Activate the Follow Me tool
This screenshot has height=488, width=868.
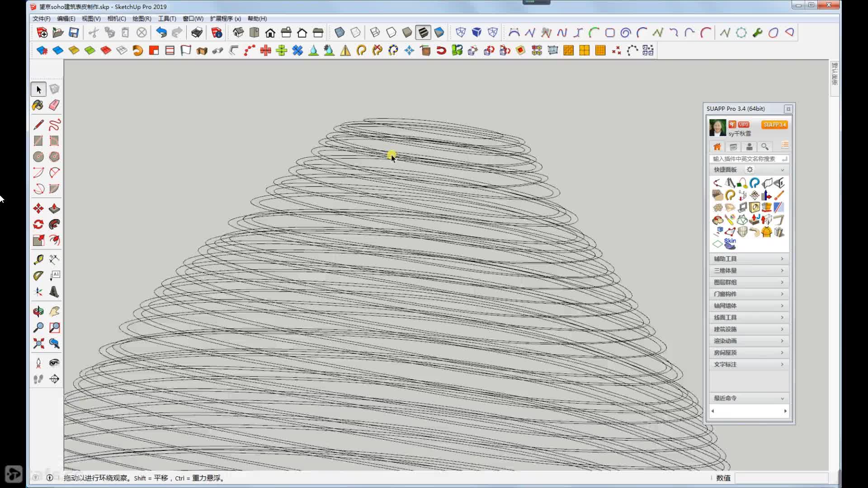coord(54,224)
